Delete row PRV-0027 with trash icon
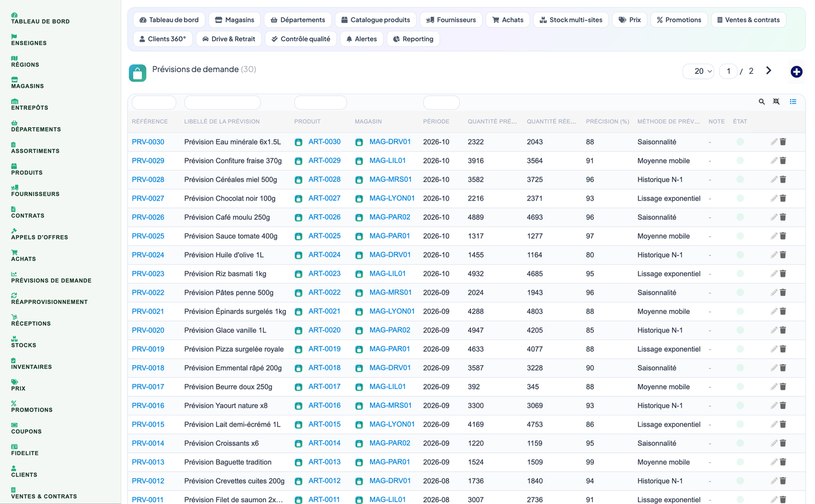 [783, 198]
